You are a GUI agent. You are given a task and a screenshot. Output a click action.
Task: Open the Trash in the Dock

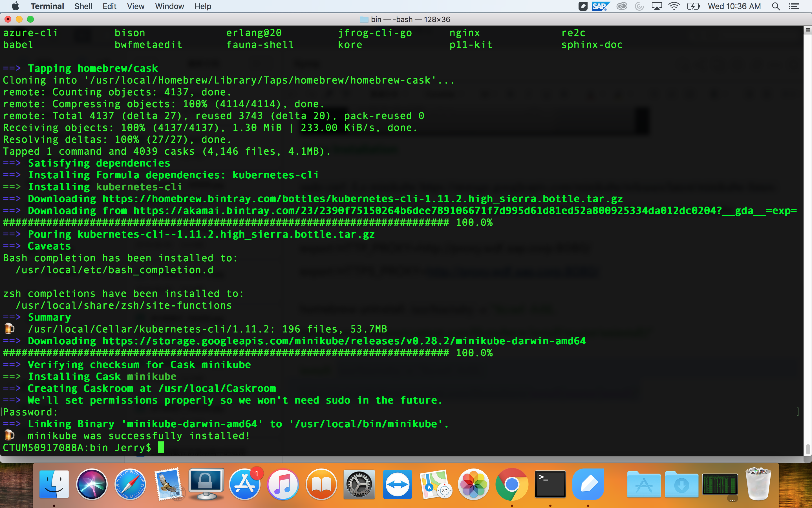click(x=758, y=484)
